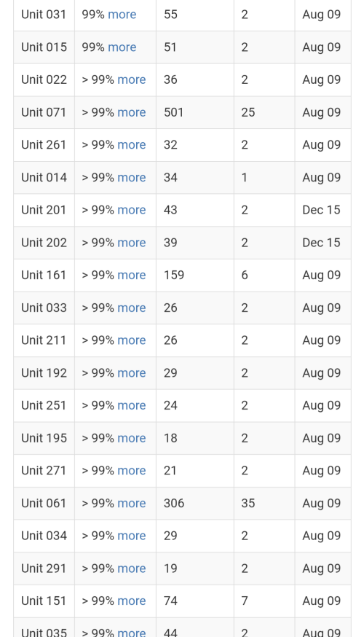Open the more link for Unit 211
Screen dimensions: 364x637
[132, 340]
